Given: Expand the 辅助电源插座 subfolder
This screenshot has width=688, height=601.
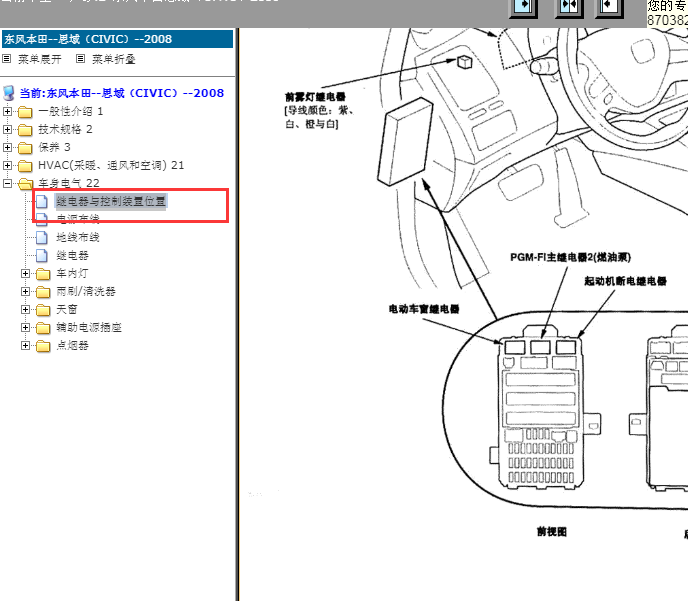Looking at the screenshot, I should pyautogui.click(x=25, y=327).
